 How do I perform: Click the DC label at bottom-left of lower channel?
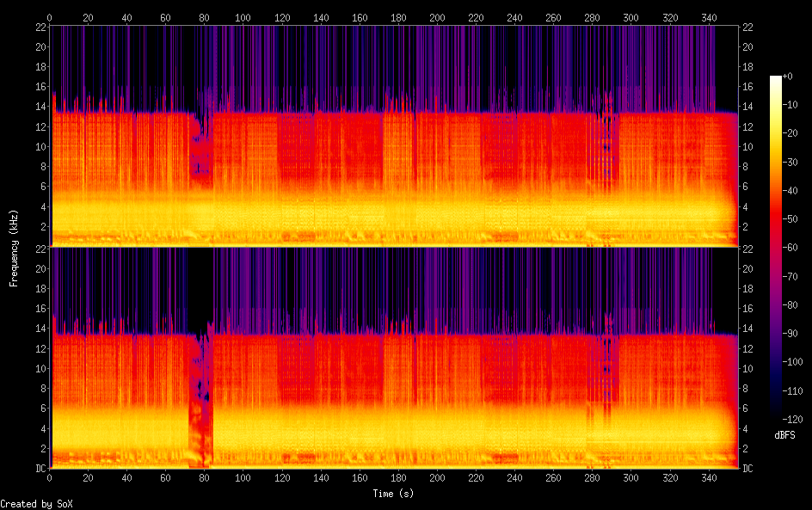tap(38, 469)
